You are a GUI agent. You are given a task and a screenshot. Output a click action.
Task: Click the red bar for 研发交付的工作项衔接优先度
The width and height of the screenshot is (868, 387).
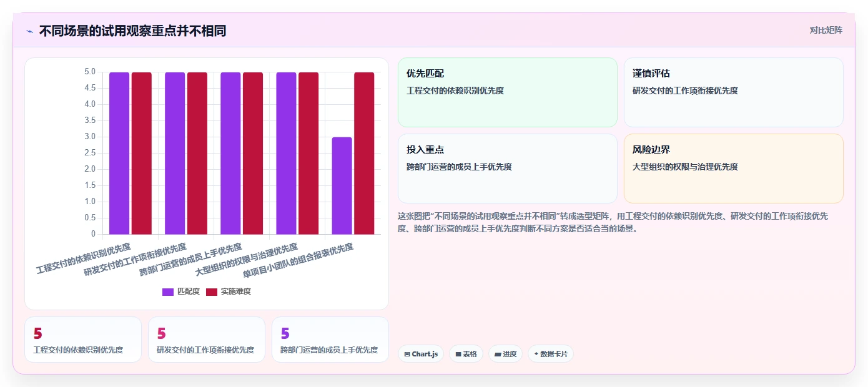pyautogui.click(x=197, y=153)
